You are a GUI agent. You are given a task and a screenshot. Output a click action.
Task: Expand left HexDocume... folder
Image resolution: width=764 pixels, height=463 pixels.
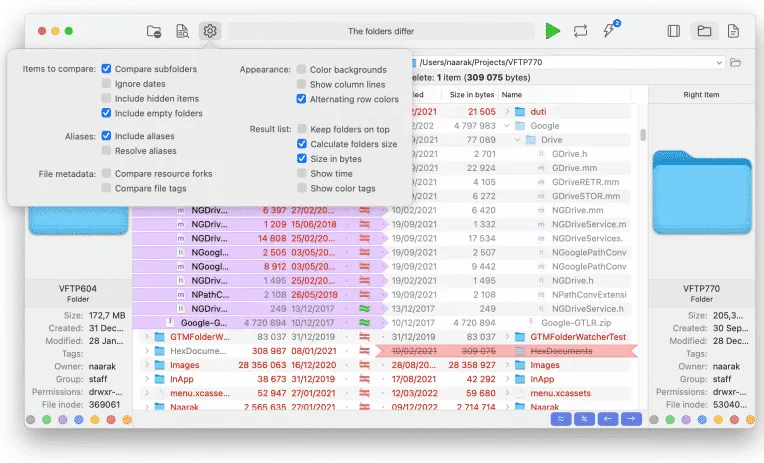146,351
